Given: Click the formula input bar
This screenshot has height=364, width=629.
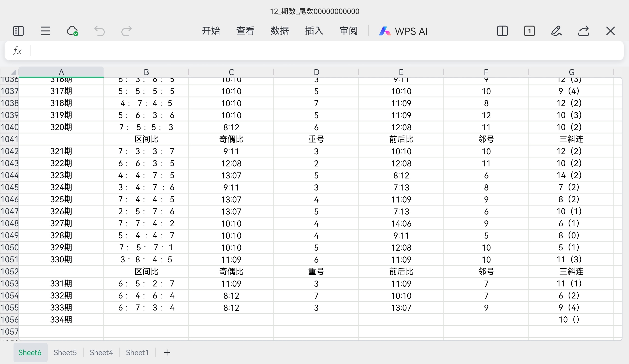Looking at the screenshot, I should (325, 51).
